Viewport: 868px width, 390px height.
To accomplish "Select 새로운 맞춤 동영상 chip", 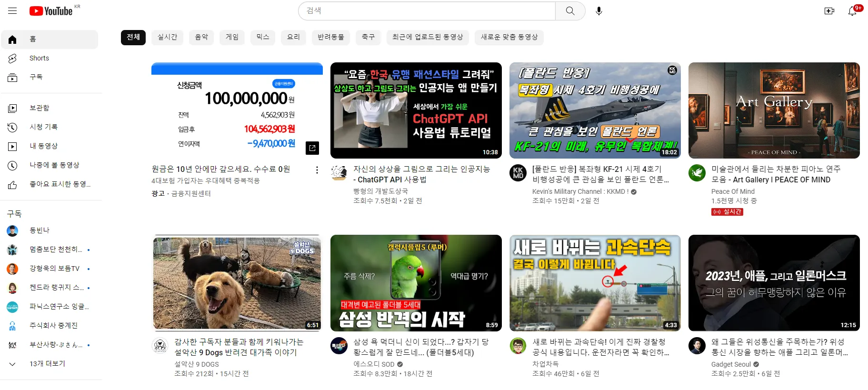I will pyautogui.click(x=509, y=37).
